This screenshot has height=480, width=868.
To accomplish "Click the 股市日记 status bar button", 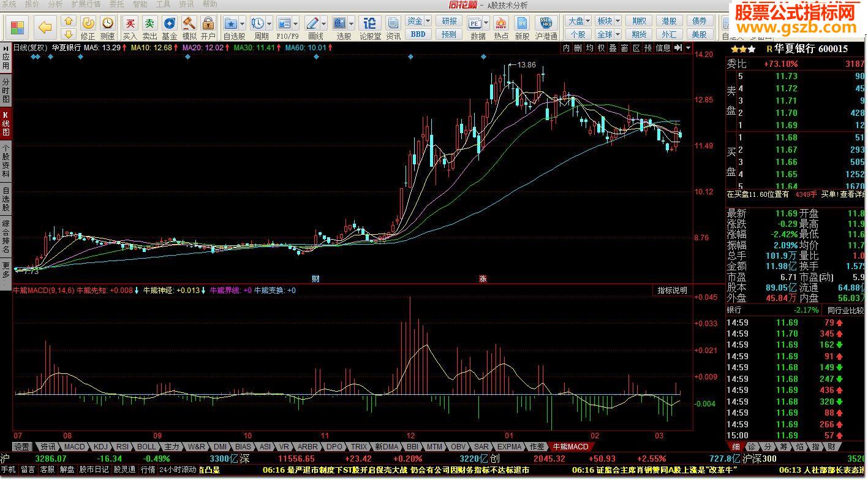I will [94, 470].
